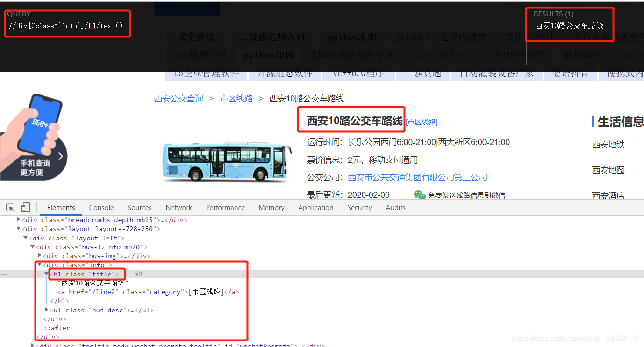Collapse the h1 class title node
This screenshot has width=644, height=347.
pyautogui.click(x=47, y=274)
